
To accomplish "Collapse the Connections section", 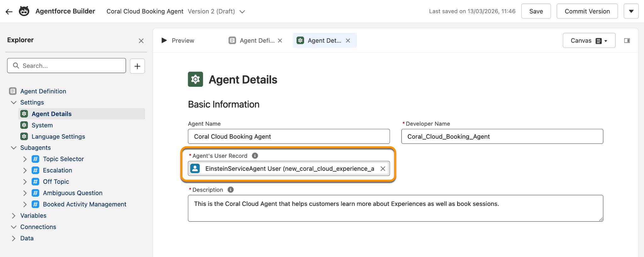I will 14,227.
